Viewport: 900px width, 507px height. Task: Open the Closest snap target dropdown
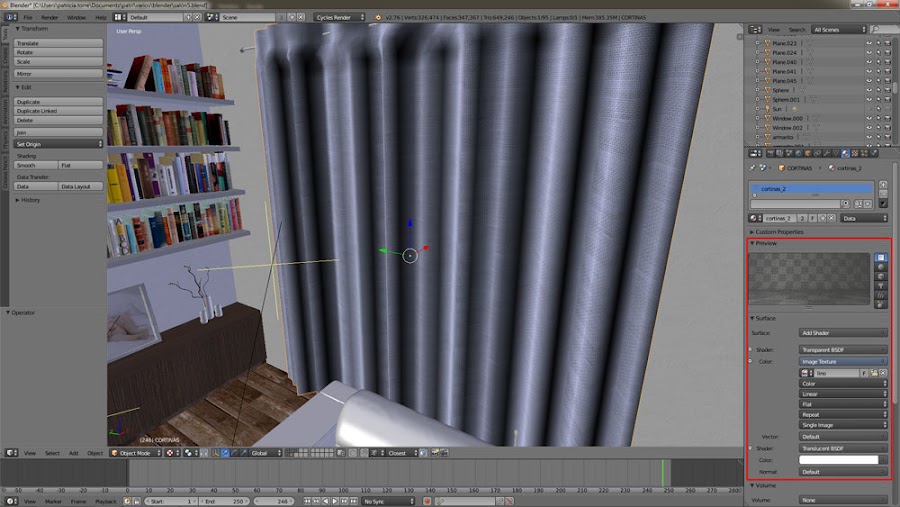(x=402, y=453)
